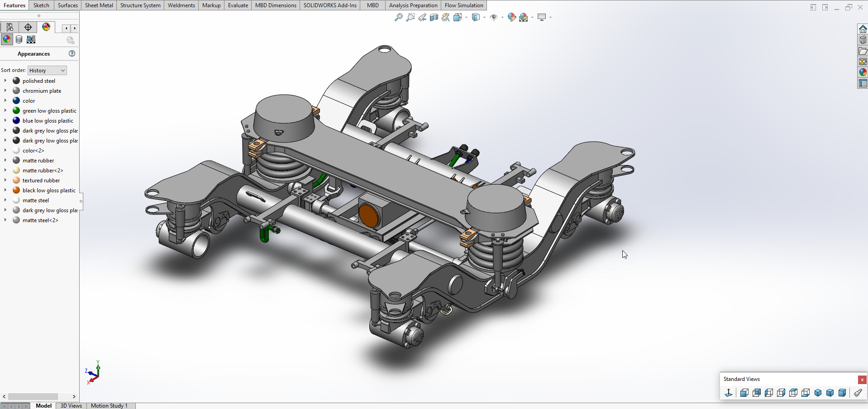Switch to Isometric view in Standard Views
The image size is (868, 409).
tap(818, 393)
